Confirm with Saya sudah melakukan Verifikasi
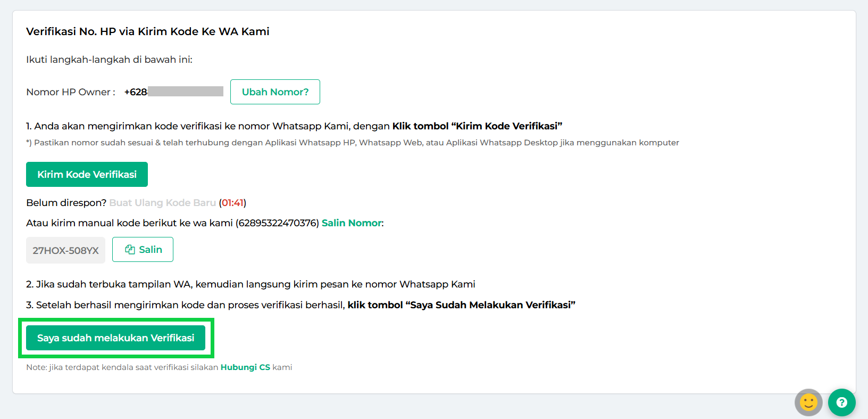Screen dimensions: 868x419 pyautogui.click(x=115, y=338)
